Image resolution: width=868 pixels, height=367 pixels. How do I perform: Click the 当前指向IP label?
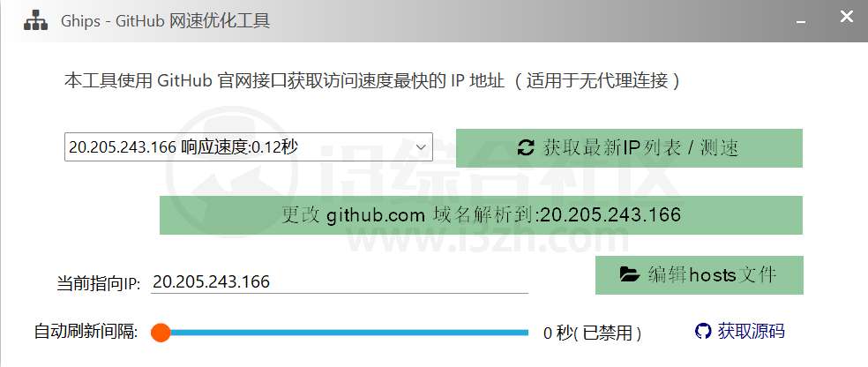coord(99,283)
